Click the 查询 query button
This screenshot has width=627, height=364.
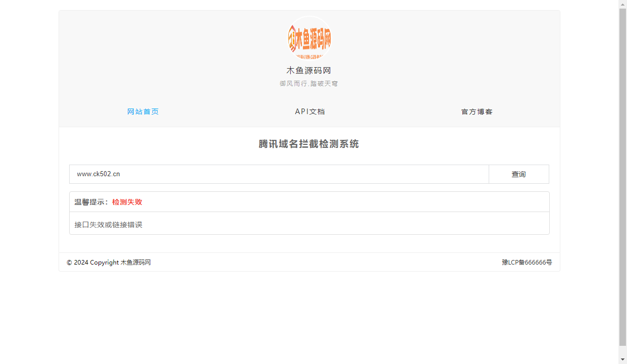coord(518,174)
